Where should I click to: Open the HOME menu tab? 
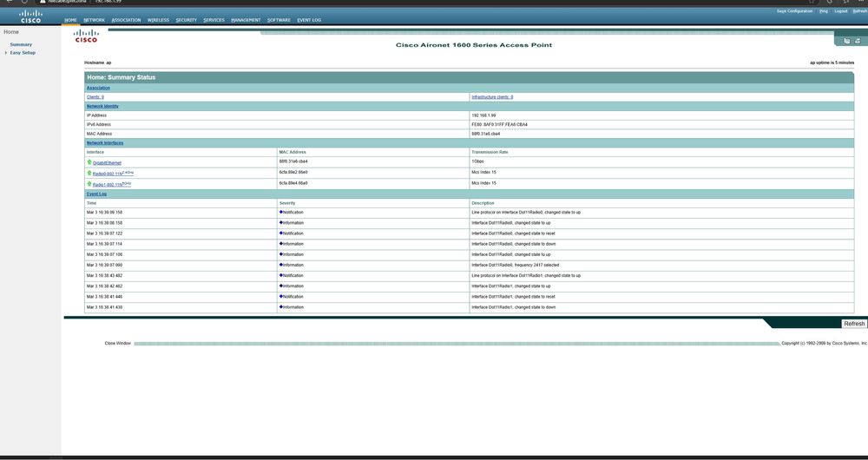pyautogui.click(x=70, y=20)
